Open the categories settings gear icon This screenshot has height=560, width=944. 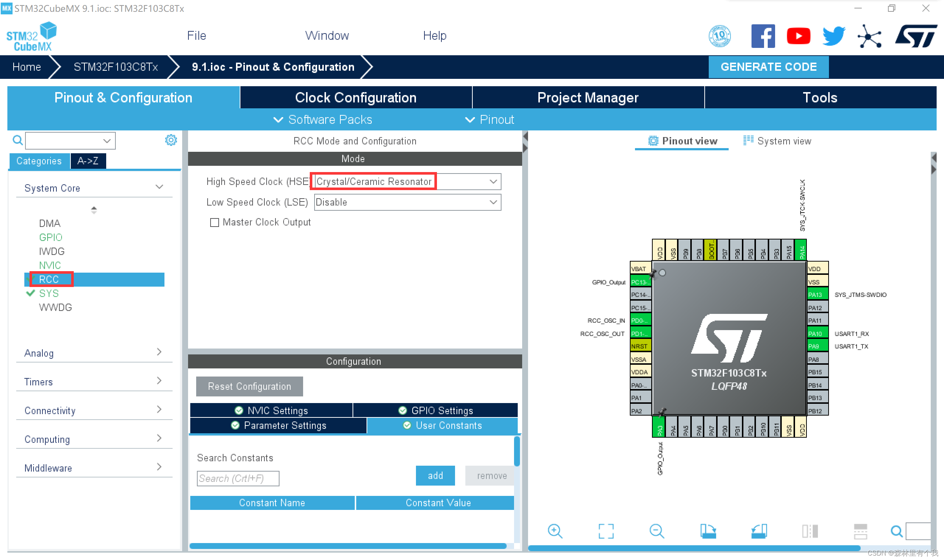[x=171, y=140]
